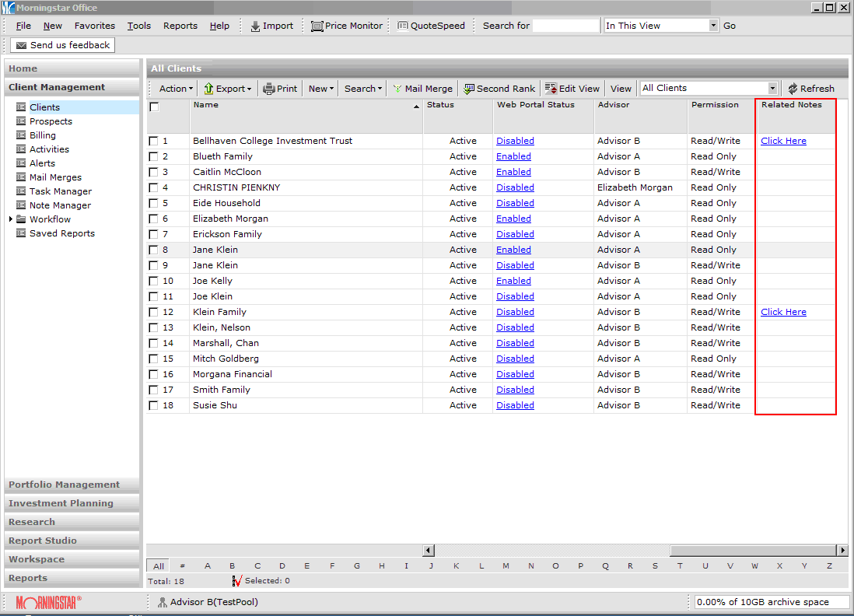Open the Portfolio Management section
The height and width of the screenshot is (616, 854).
click(x=65, y=485)
